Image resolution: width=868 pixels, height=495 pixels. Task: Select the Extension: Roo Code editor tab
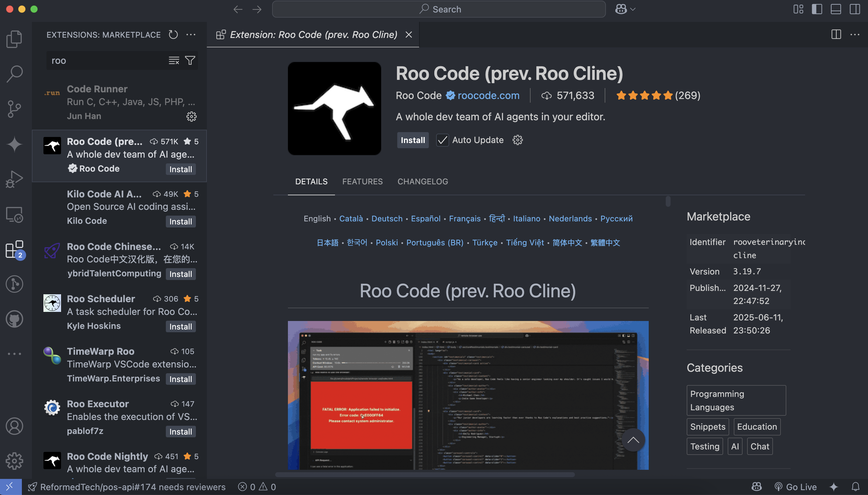[x=313, y=34]
